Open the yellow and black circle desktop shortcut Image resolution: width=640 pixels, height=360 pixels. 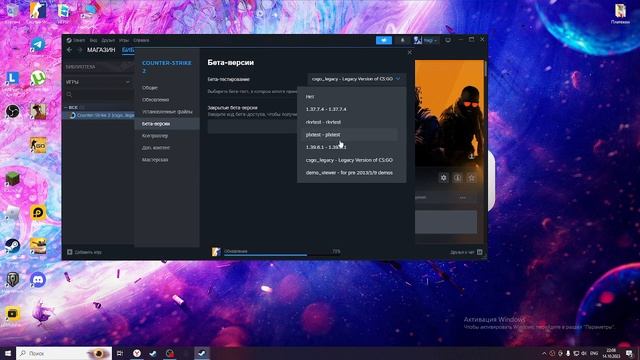(38, 213)
